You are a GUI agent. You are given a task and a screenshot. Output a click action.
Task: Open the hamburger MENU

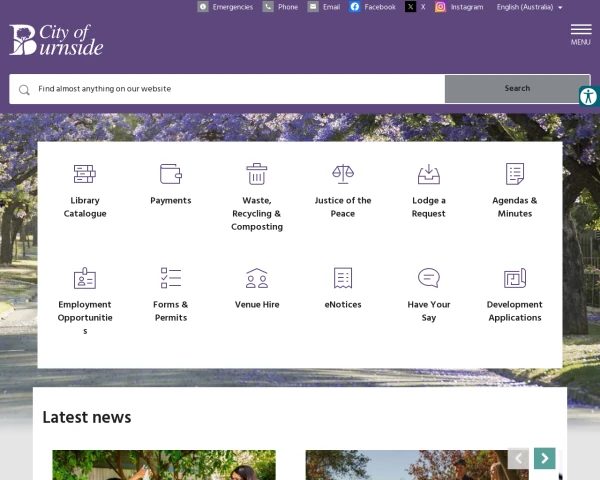[580, 33]
